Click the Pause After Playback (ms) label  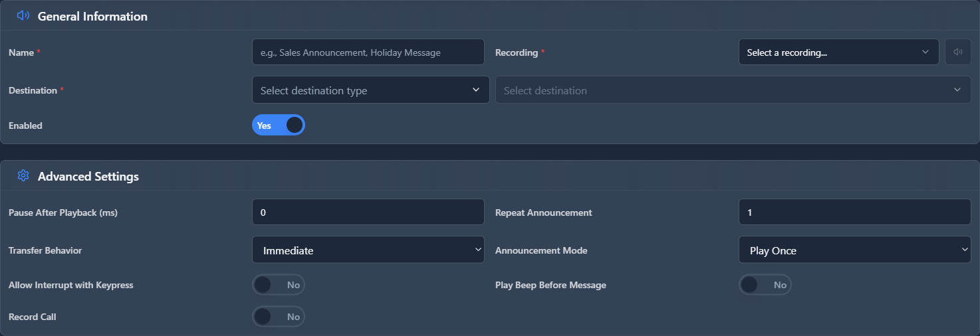point(63,212)
